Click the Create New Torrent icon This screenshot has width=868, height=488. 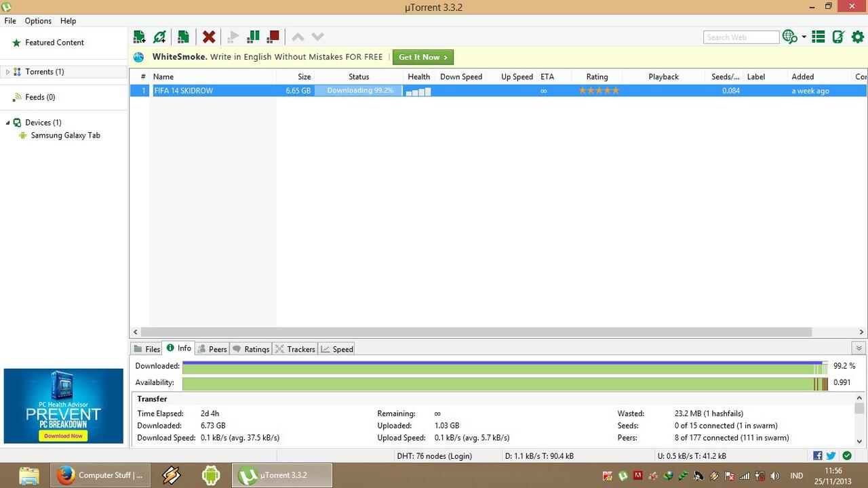click(x=183, y=37)
